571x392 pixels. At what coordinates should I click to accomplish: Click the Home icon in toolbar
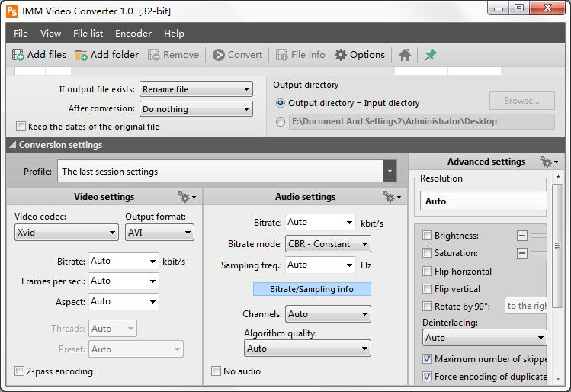(x=405, y=55)
